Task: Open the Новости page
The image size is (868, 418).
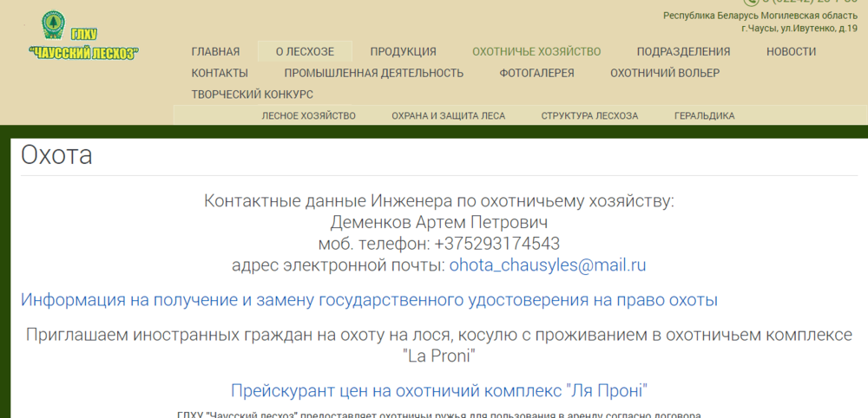Action: point(791,51)
